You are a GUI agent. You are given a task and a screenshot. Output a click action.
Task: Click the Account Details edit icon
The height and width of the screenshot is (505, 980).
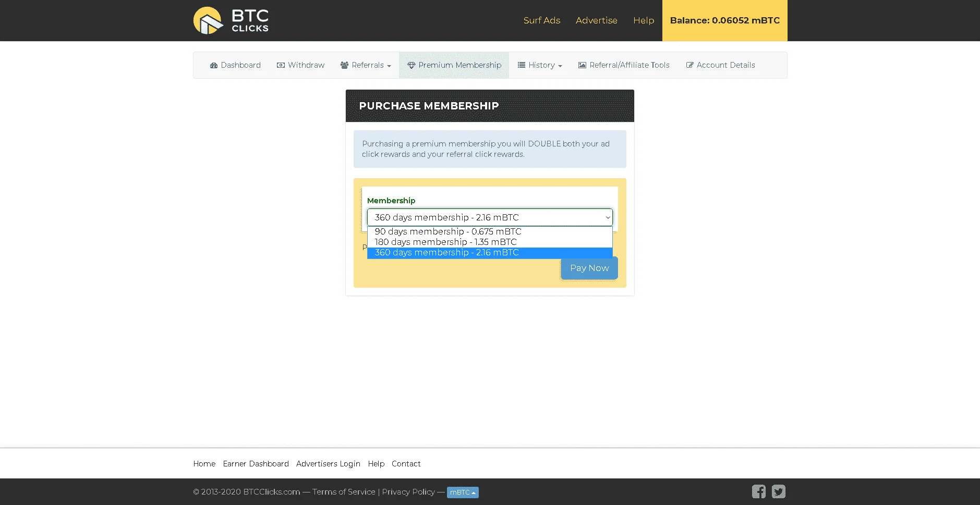pos(689,65)
